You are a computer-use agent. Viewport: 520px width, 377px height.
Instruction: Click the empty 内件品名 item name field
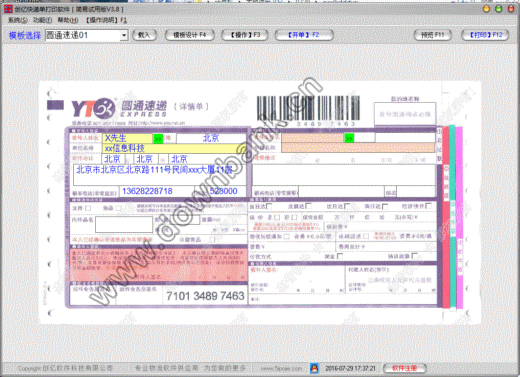point(124,224)
